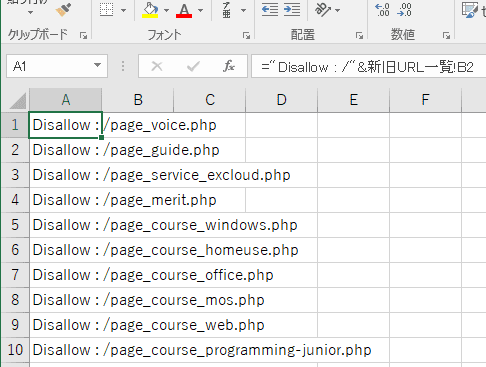
Task: Open the insert function fx button
Action: click(x=229, y=66)
